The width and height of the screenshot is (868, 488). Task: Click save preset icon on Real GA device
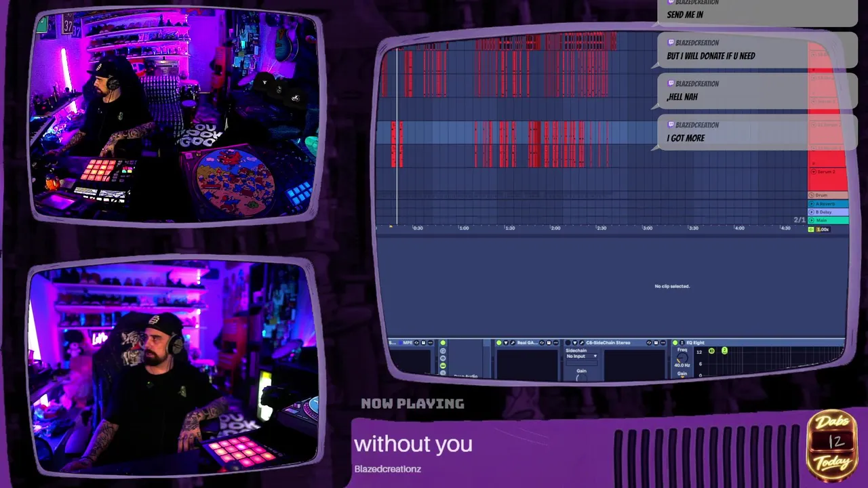coord(549,343)
